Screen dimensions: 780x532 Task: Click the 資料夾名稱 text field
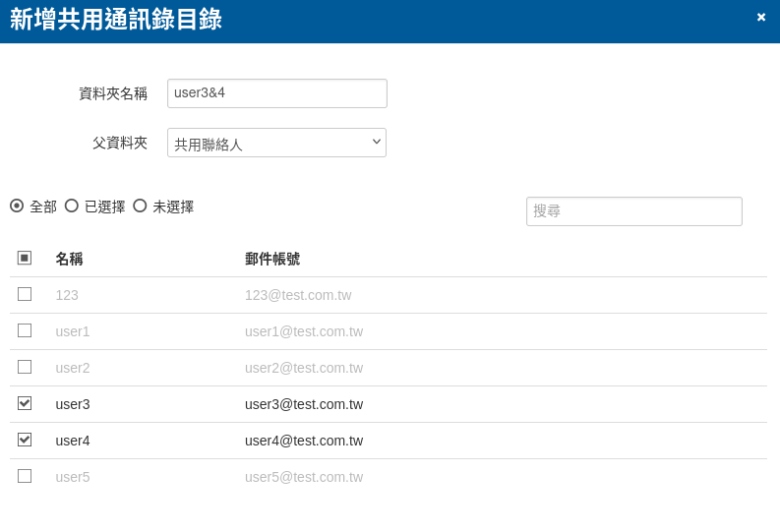pyautogui.click(x=276, y=93)
